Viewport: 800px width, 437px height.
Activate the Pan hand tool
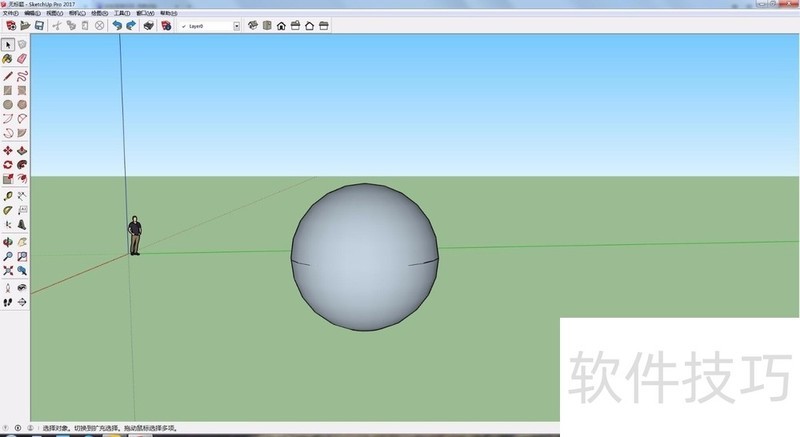coord(22,242)
